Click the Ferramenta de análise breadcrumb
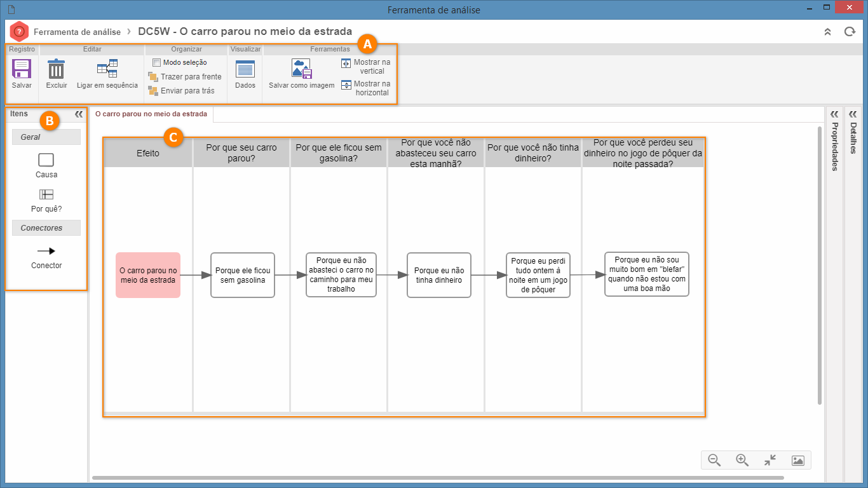This screenshot has height=488, width=868. click(77, 32)
